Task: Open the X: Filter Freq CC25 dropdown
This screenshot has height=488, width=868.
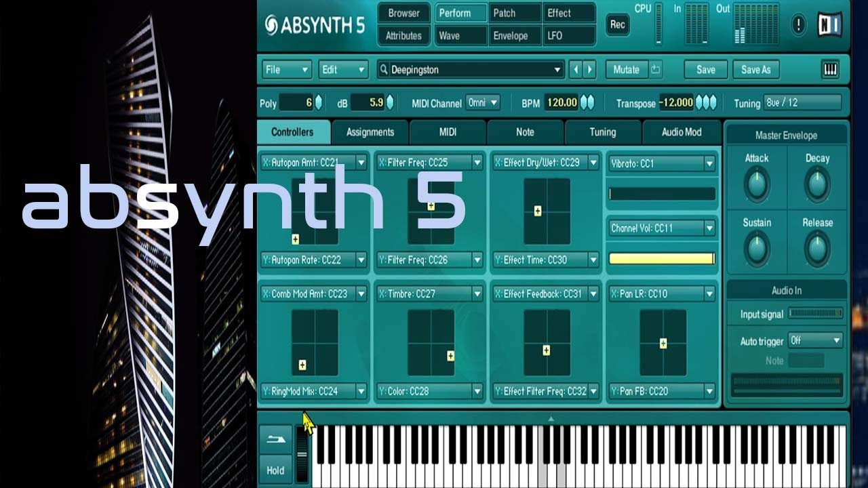Action: pyautogui.click(x=431, y=163)
